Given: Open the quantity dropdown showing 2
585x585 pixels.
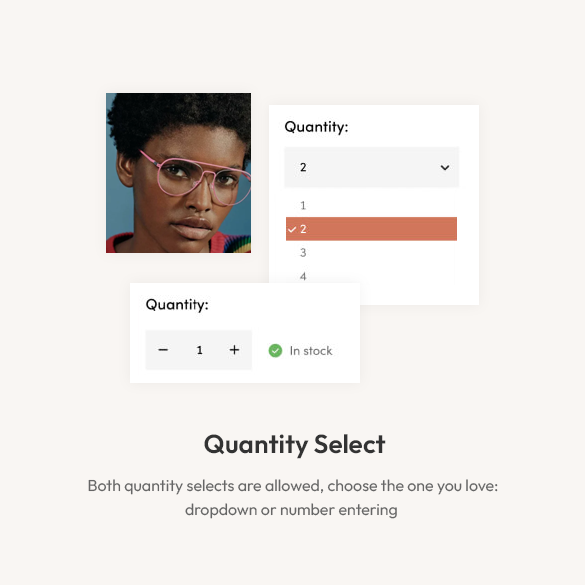Looking at the screenshot, I should tap(372, 167).
